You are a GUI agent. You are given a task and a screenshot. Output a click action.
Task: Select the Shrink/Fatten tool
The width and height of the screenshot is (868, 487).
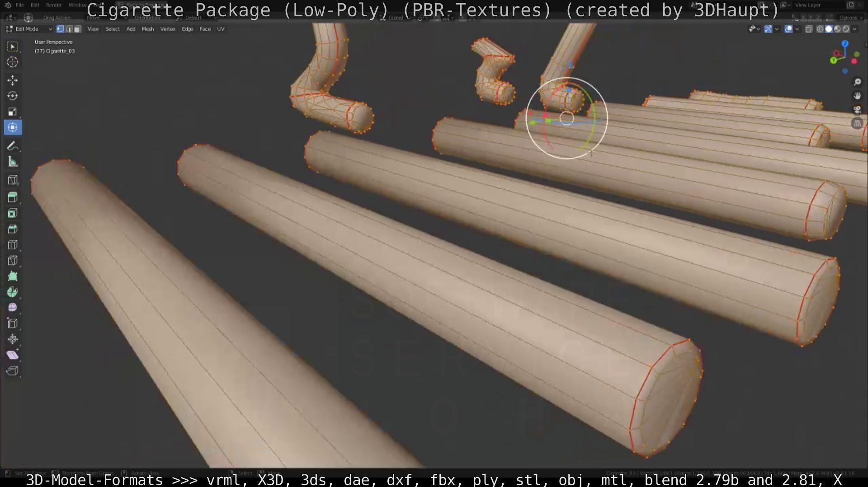(13, 339)
